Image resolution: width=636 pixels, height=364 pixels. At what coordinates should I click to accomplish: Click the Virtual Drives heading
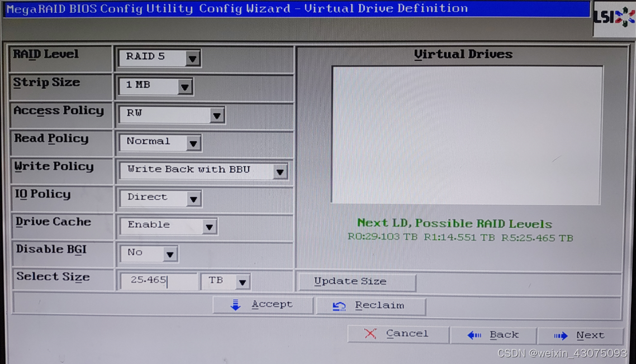[463, 54]
